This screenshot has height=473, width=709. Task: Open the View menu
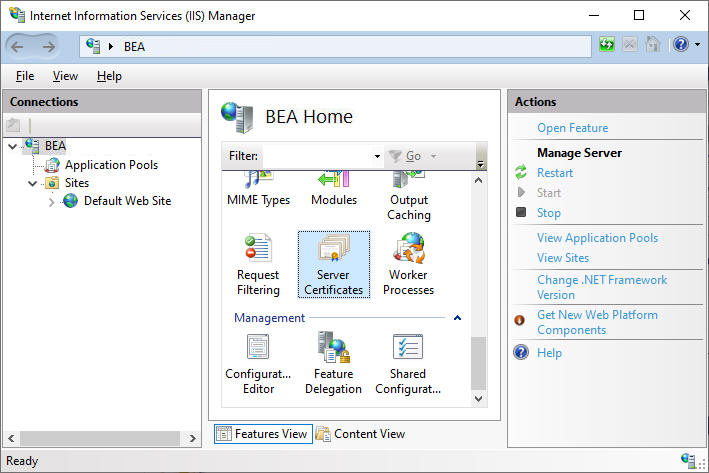click(x=65, y=76)
